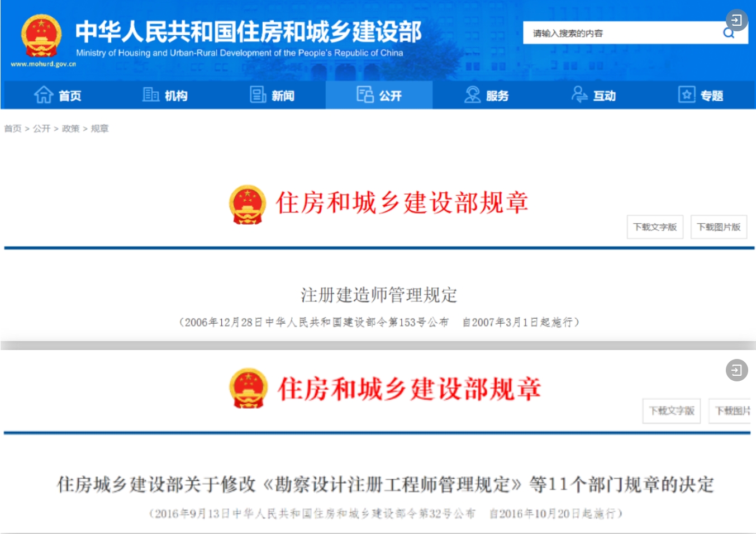Screen dimensions: 756x534
Task: Open the 服务 navigation menu
Action: coord(486,95)
